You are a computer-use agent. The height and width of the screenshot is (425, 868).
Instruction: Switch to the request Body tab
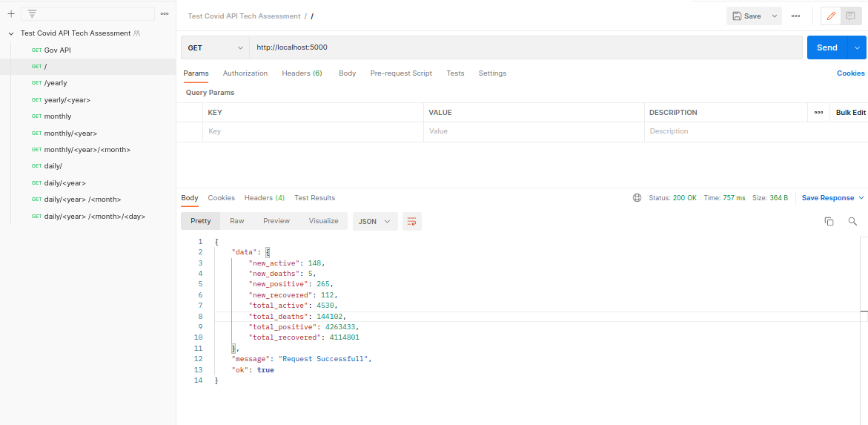pyautogui.click(x=347, y=73)
